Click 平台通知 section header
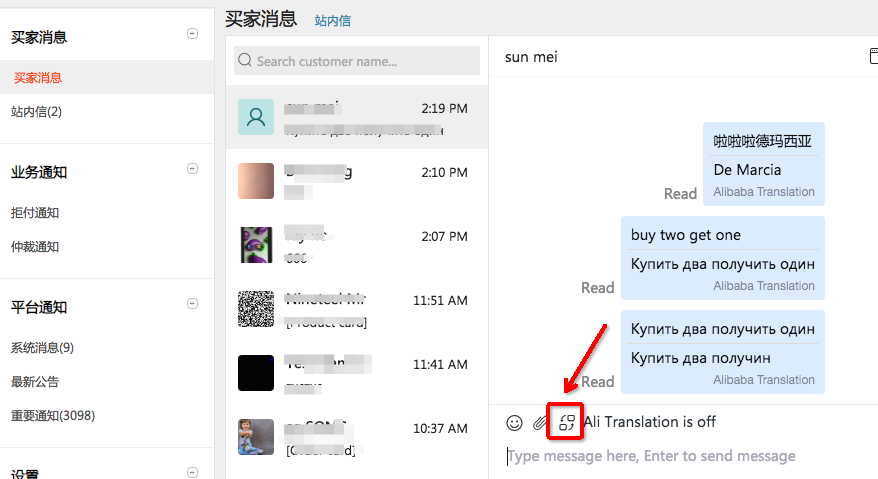The image size is (878, 479). [39, 308]
